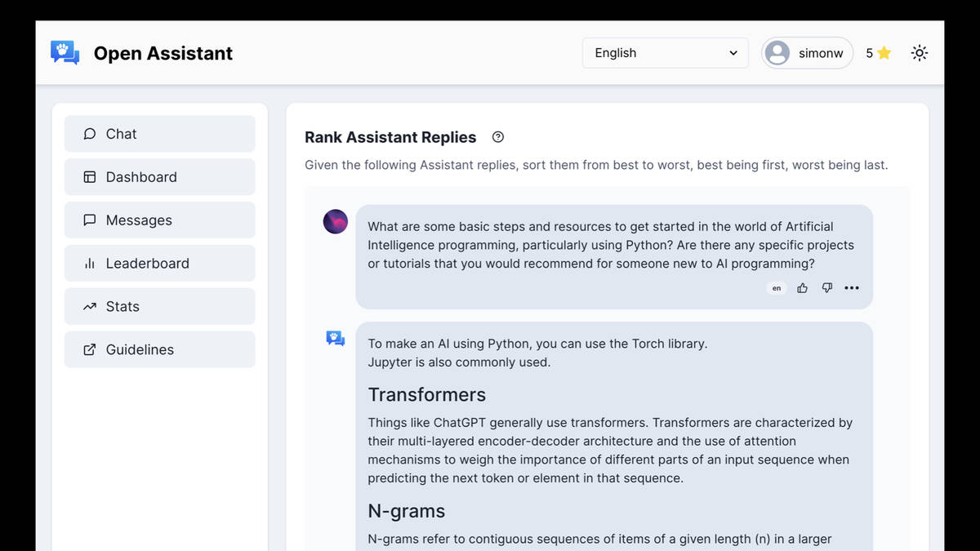Toggle the light/dark theme sun icon
980x551 pixels.
pos(920,53)
